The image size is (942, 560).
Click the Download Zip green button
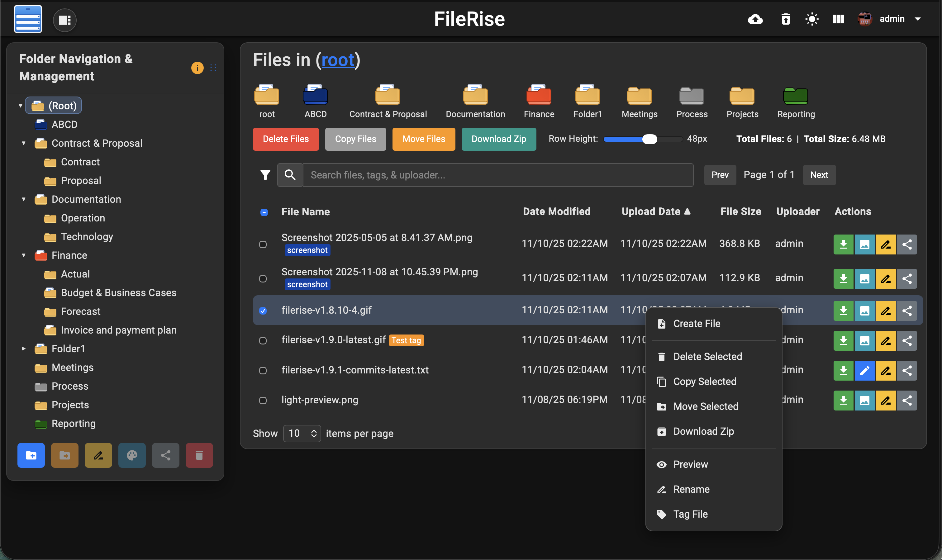(498, 139)
